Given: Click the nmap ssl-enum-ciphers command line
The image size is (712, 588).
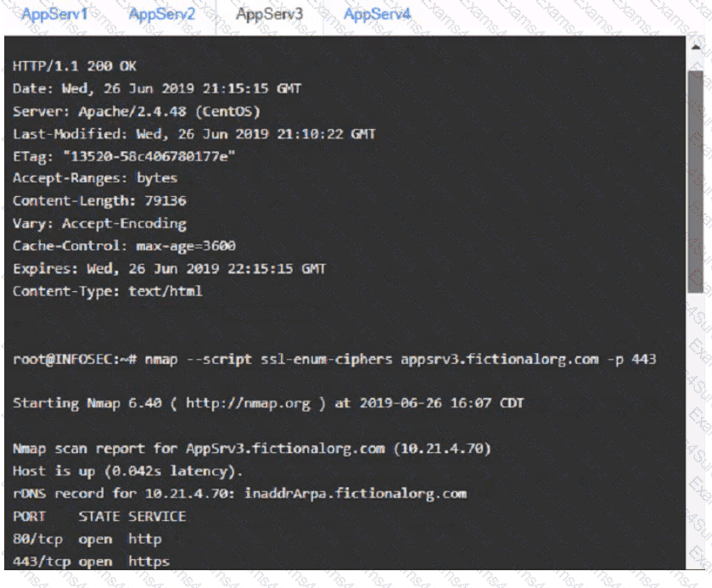Looking at the screenshot, I should 334,359.
